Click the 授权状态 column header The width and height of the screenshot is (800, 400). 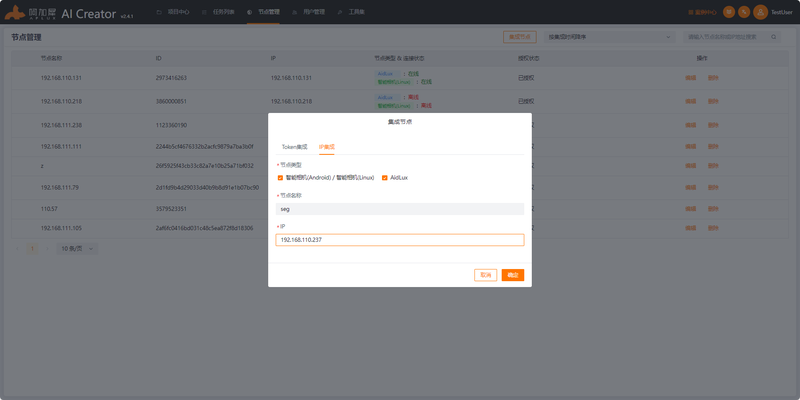click(529, 59)
